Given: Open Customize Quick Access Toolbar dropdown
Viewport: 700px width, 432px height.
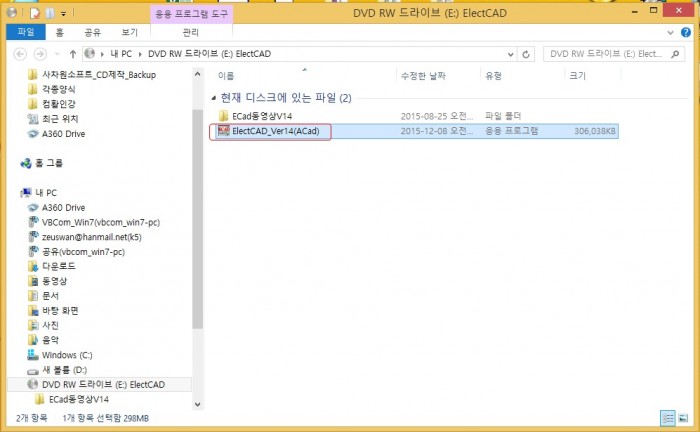Looking at the screenshot, I should tap(63, 14).
